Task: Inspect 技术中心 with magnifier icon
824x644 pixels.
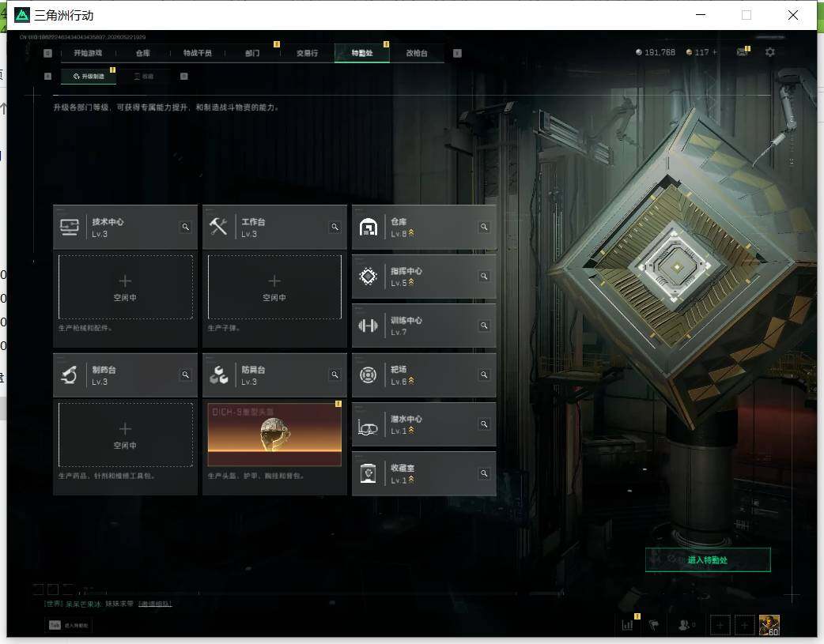Action: [186, 227]
